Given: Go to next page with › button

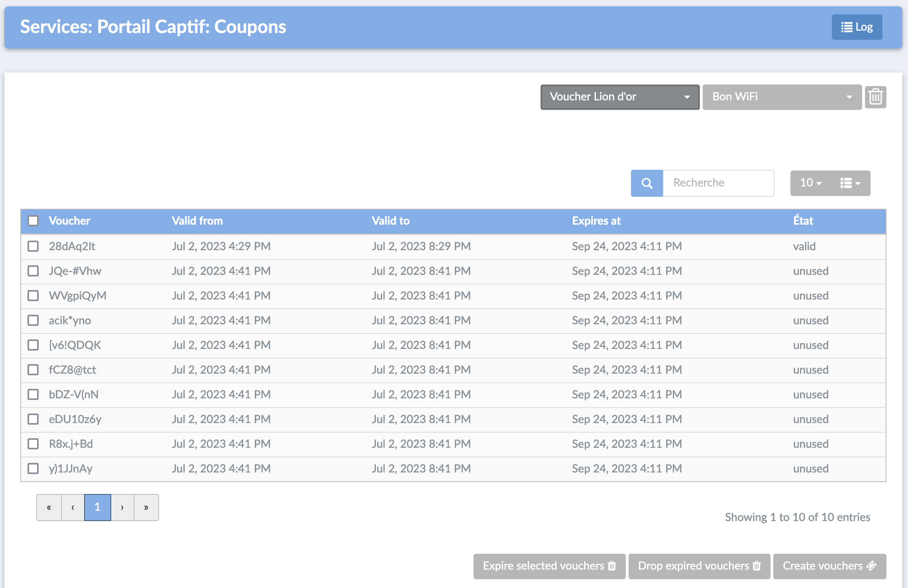Looking at the screenshot, I should click(x=122, y=508).
